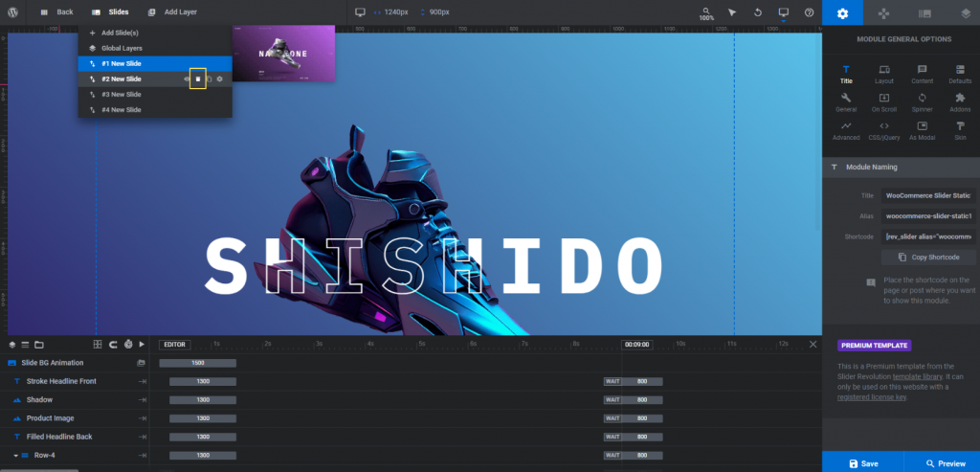Open the 100% zoom control
980x472 pixels.
pyautogui.click(x=706, y=13)
